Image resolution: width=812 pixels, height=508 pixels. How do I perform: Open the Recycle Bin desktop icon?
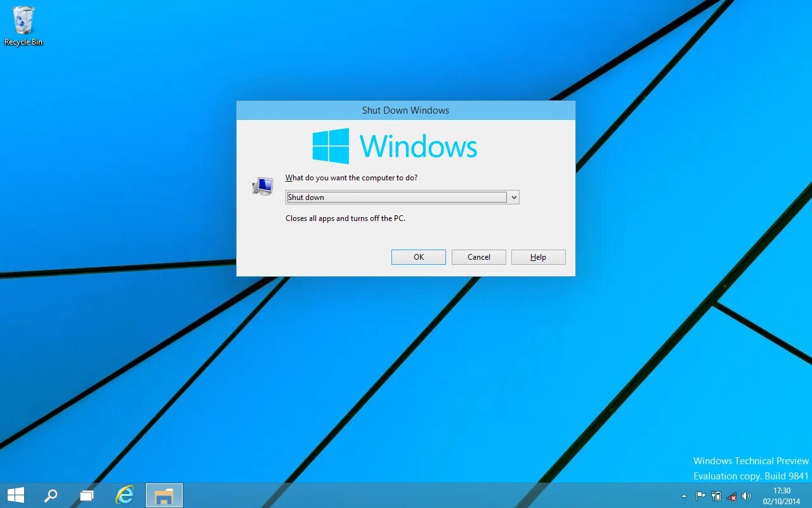[23, 26]
